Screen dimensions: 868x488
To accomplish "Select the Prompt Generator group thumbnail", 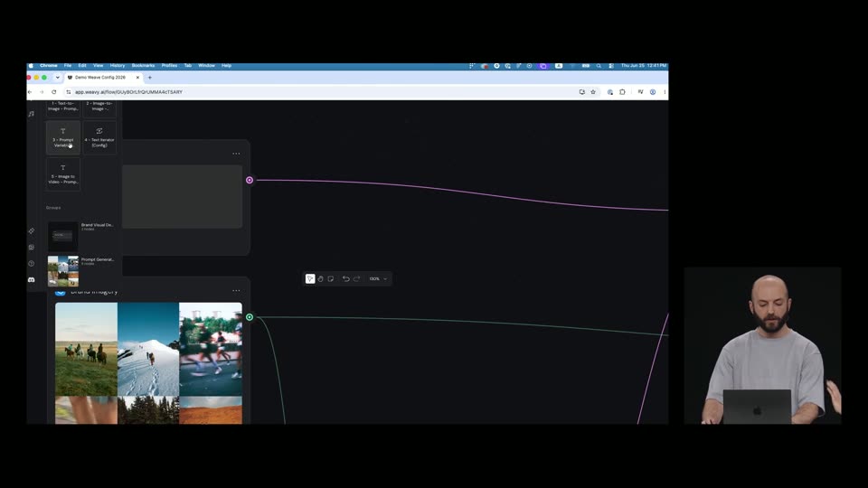I will [x=63, y=270].
